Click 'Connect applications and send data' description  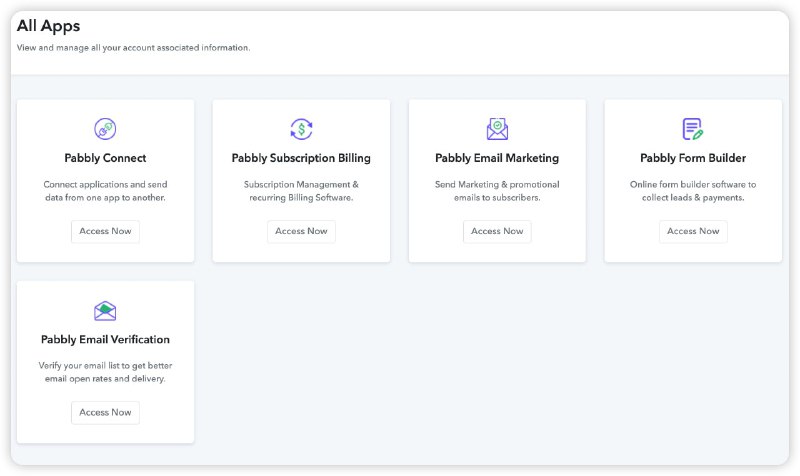click(105, 191)
